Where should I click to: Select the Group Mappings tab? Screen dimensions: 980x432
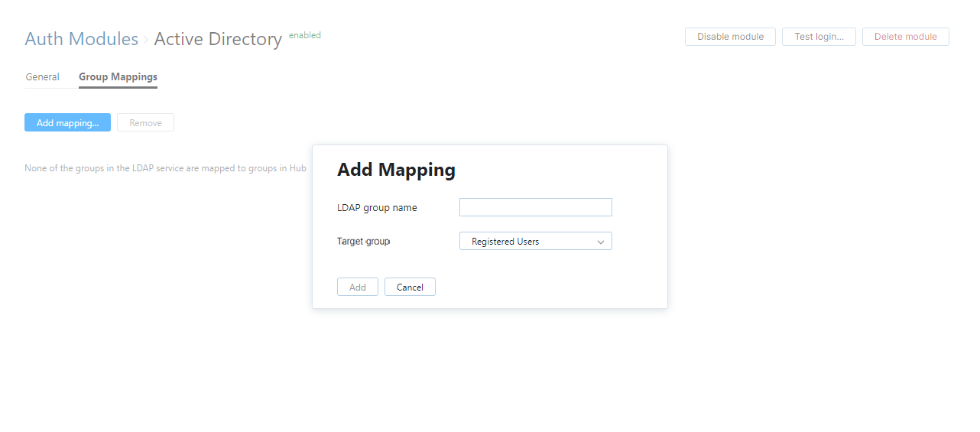tap(118, 77)
